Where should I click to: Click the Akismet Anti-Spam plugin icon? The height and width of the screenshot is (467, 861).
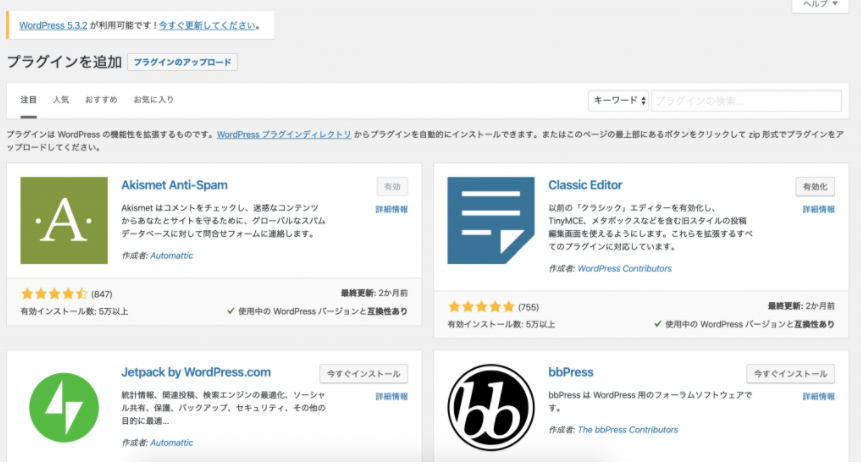(64, 220)
